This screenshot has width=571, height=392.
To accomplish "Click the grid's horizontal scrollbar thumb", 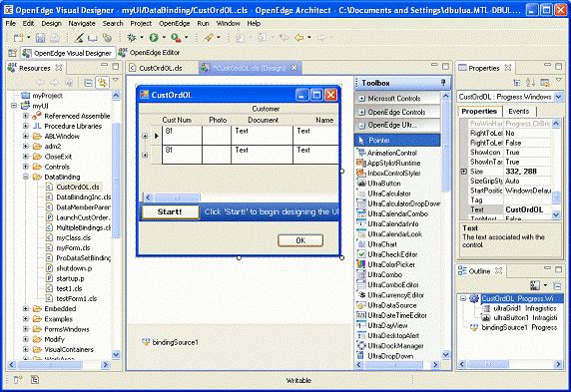I will [x=177, y=197].
